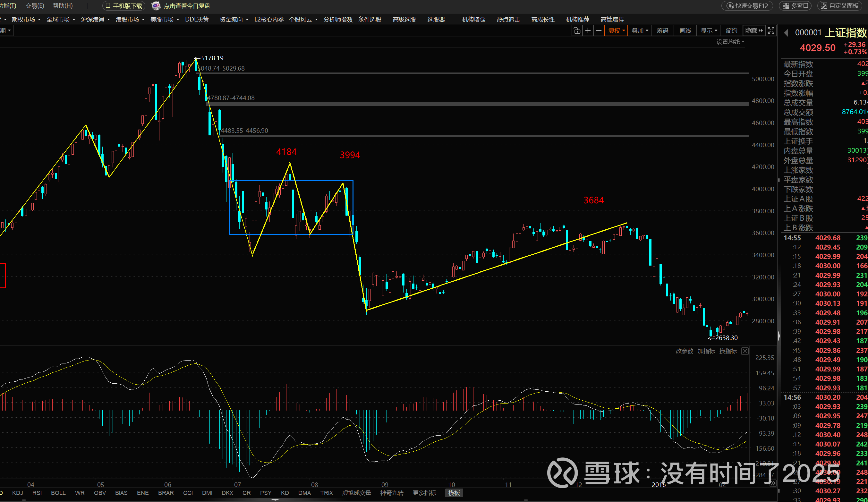Click back arrow beside 000001 stock code
This screenshot has width=868, height=502.
point(786,33)
